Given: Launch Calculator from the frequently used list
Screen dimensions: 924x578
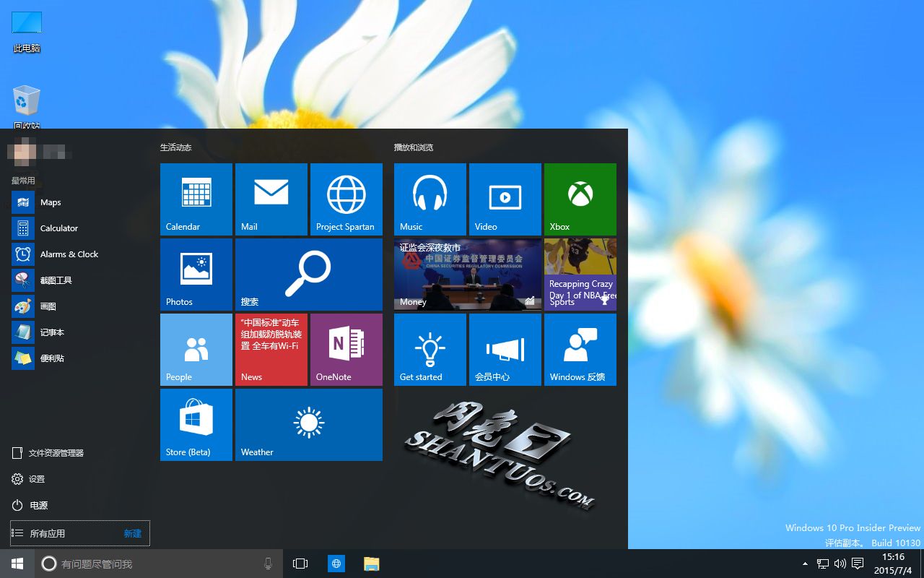Looking at the screenshot, I should pos(58,228).
